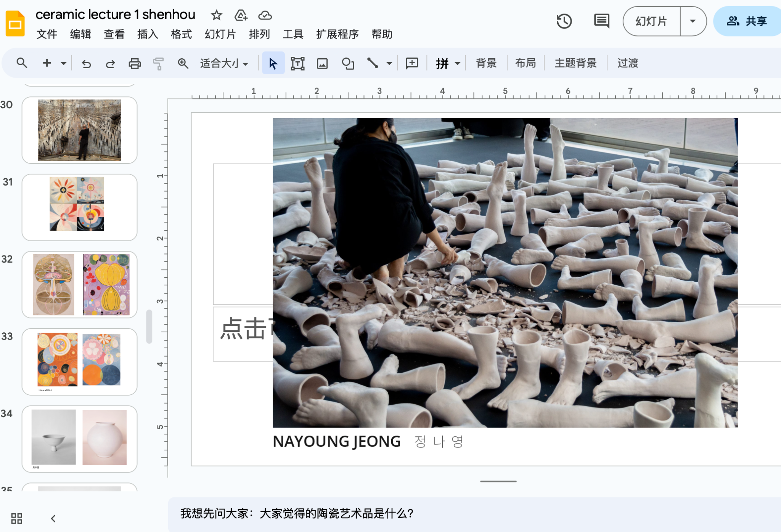Image resolution: width=781 pixels, height=532 pixels.
Task: Click the insert image icon
Action: 322,63
